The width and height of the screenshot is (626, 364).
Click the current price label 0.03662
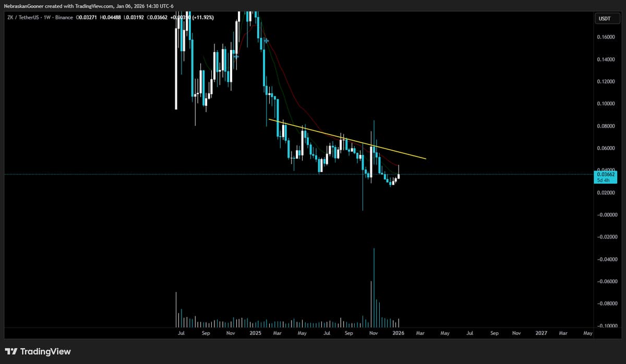coord(606,174)
